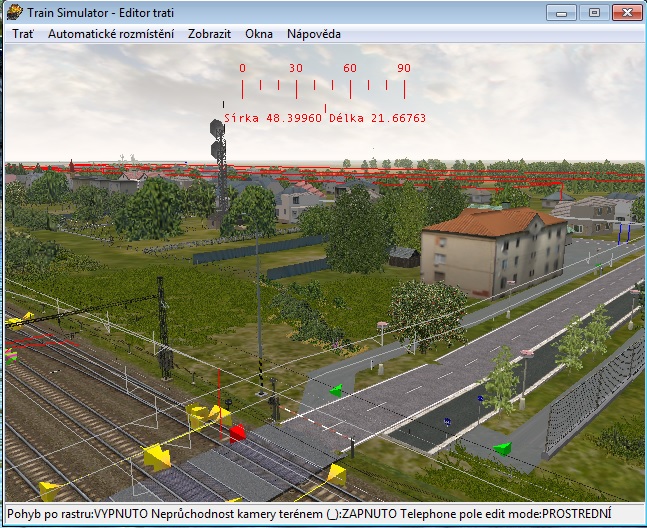Select the green arrow marker near the road junction

coord(336,390)
